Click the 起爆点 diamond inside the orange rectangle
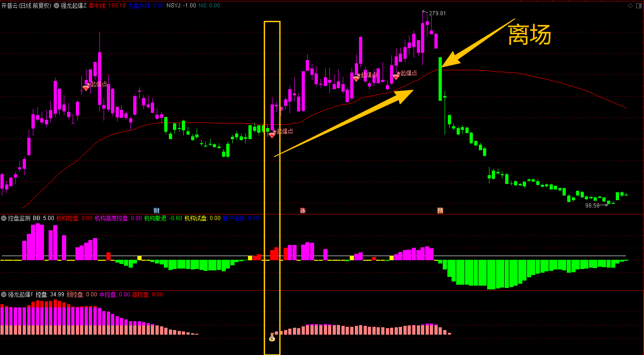 [x=272, y=135]
